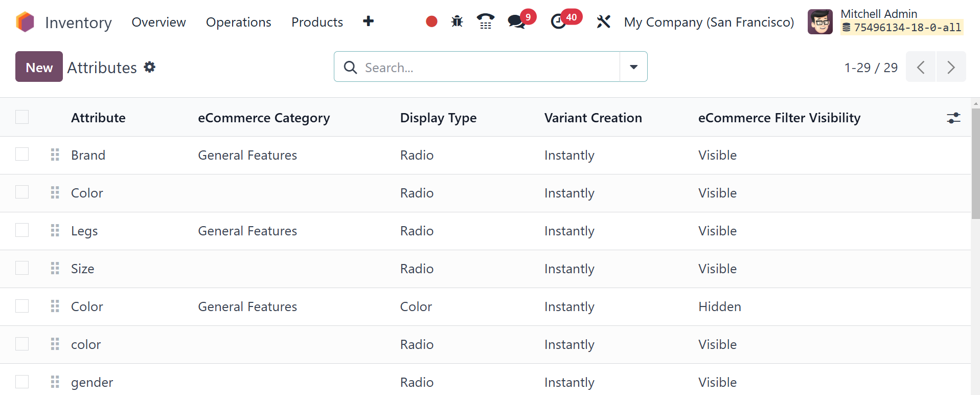Go to next page arrow
The height and width of the screenshot is (395, 980).
coord(951,67)
